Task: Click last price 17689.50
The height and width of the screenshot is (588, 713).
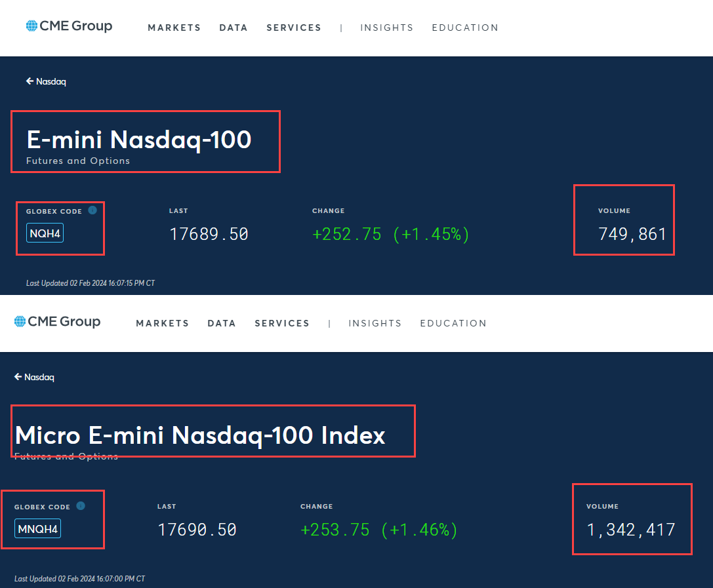Action: point(209,234)
